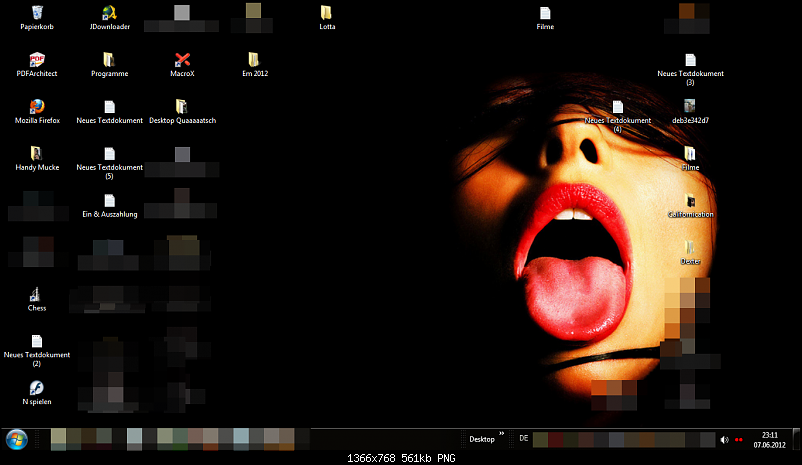Viewport: 802px width, 465px height.
Task: Open the Californication folder
Action: tap(690, 201)
